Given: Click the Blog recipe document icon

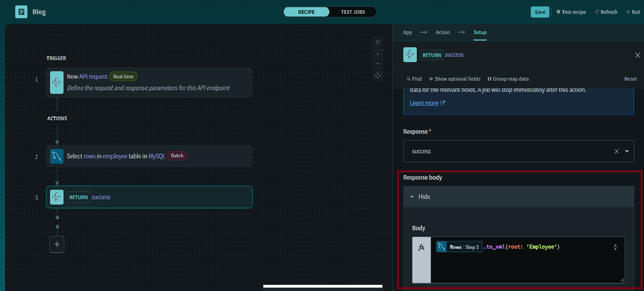Looking at the screenshot, I should tap(21, 12).
